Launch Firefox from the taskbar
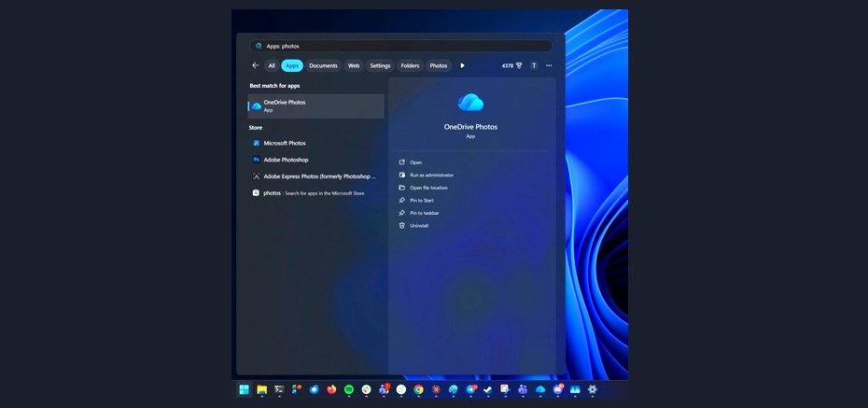The height and width of the screenshot is (408, 868). (x=331, y=389)
